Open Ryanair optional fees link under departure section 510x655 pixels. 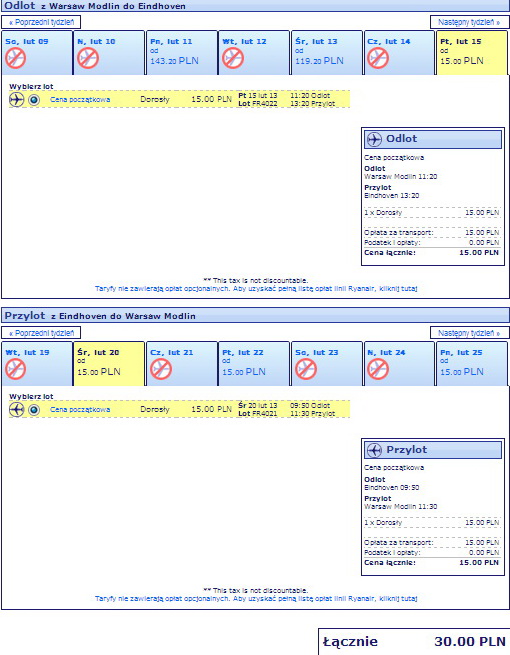(256, 289)
